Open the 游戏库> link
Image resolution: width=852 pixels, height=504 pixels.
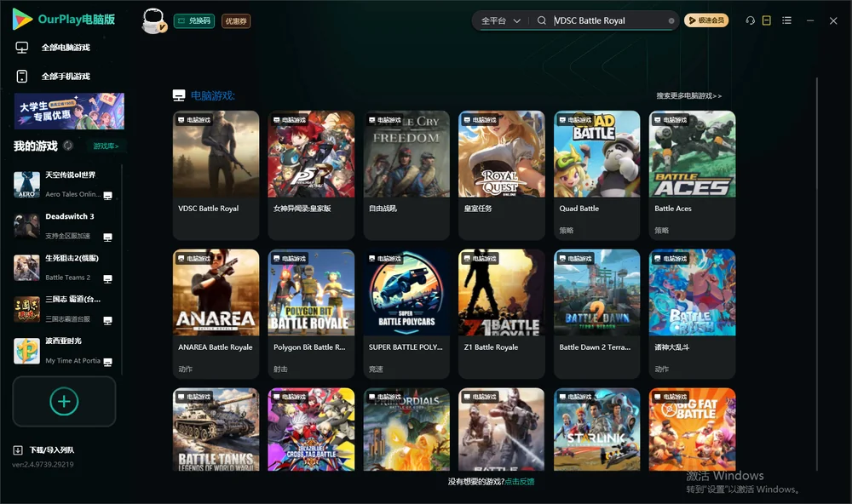point(106,146)
